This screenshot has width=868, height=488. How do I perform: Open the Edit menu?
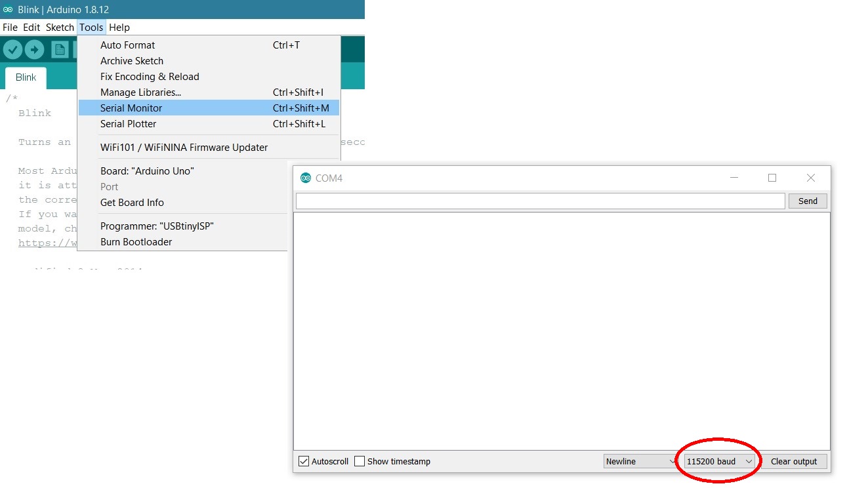[31, 28]
